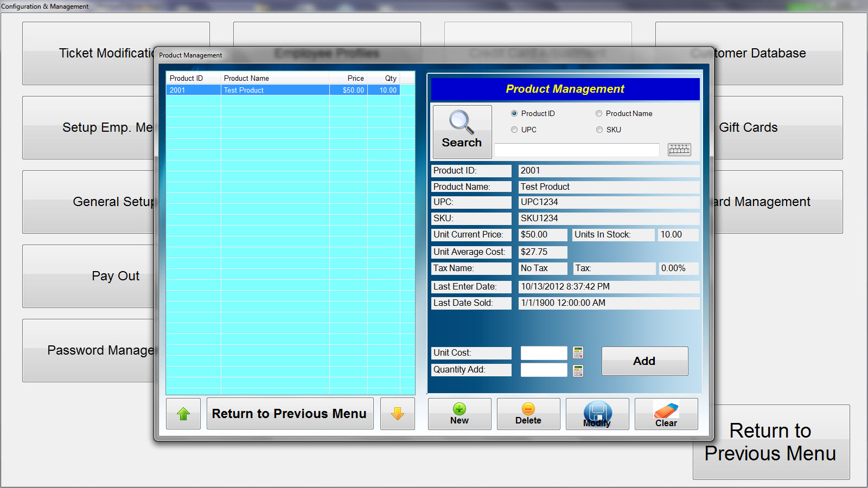Image resolution: width=868 pixels, height=488 pixels.
Task: Open calculator icon beside Quantity Add
Action: [x=578, y=370]
